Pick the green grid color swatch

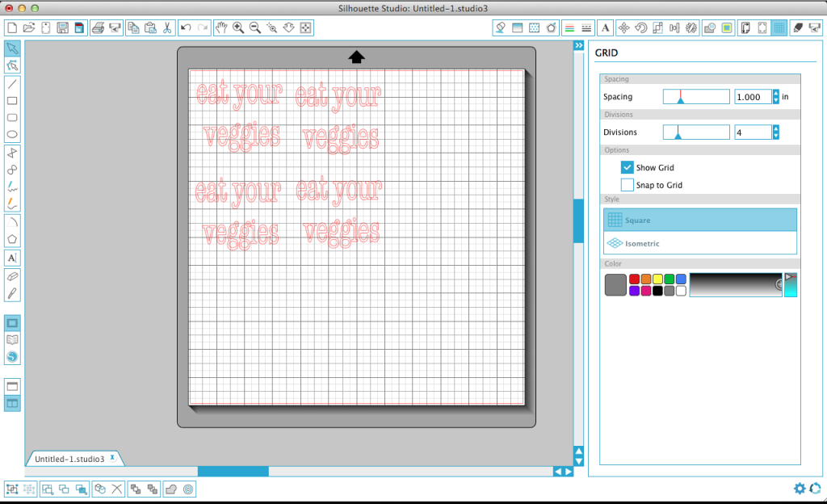670,279
